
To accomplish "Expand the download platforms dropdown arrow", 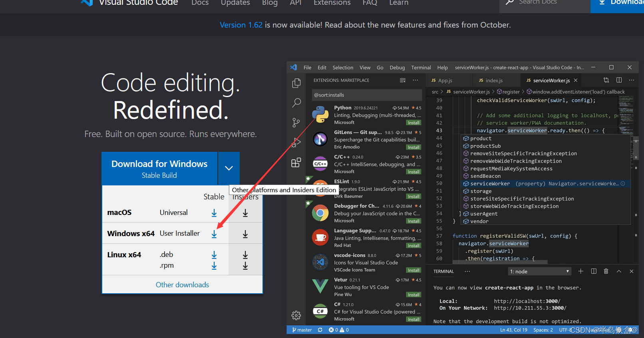I will (x=229, y=168).
